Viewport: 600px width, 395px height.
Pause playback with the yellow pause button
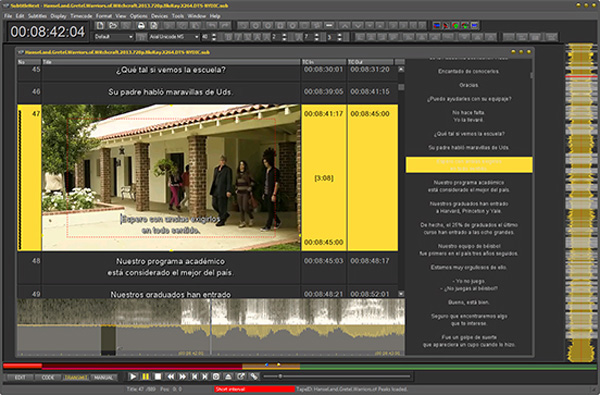[145, 377]
